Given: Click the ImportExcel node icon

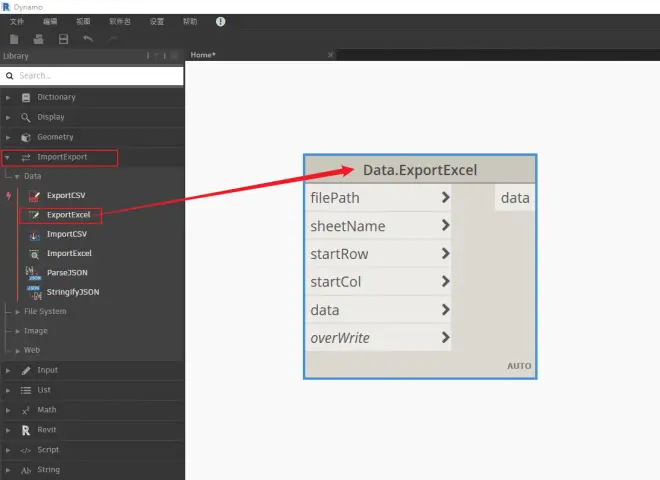Looking at the screenshot, I should [34, 254].
